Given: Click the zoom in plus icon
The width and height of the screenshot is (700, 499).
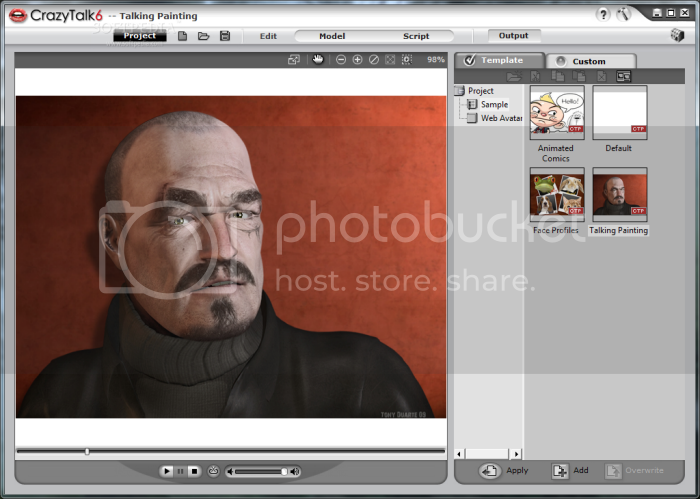Looking at the screenshot, I should click(358, 60).
